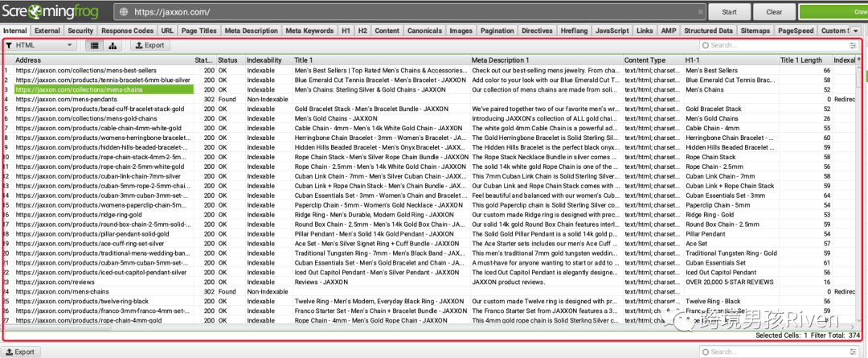868x358 pixels.
Task: Sort by the Content Type column header
Action: (x=653, y=60)
